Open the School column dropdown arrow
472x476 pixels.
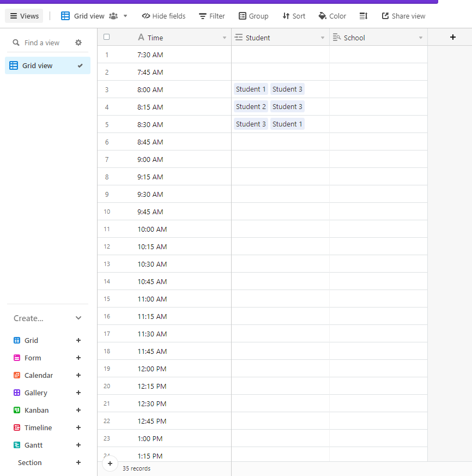421,38
